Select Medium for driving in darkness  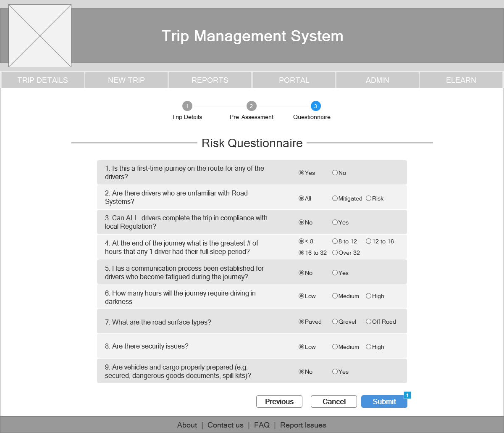[335, 296]
